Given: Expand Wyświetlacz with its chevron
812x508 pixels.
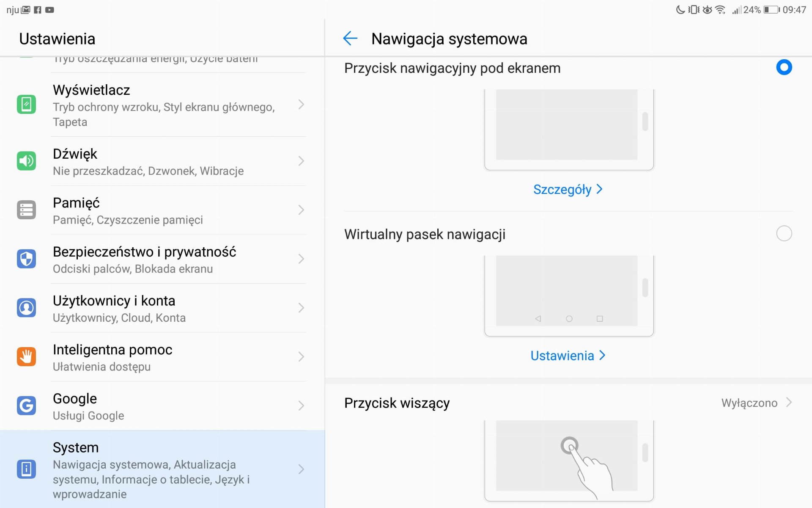Looking at the screenshot, I should pyautogui.click(x=301, y=105).
